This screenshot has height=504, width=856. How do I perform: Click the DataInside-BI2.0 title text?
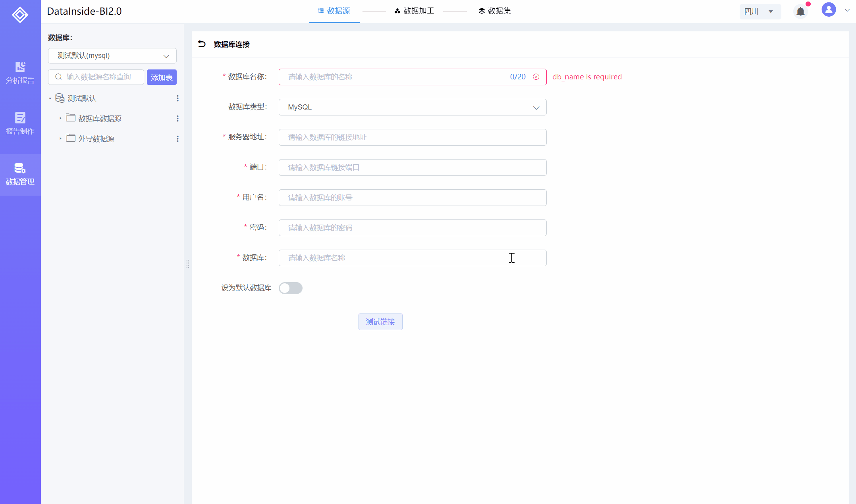(x=84, y=11)
